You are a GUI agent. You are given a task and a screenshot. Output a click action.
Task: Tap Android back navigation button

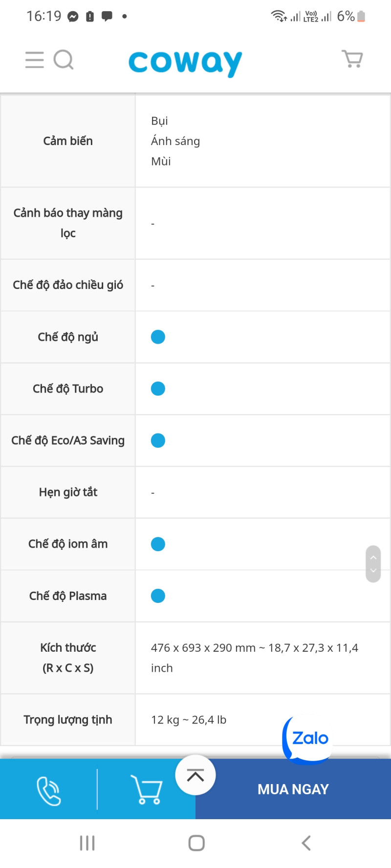pos(306,843)
